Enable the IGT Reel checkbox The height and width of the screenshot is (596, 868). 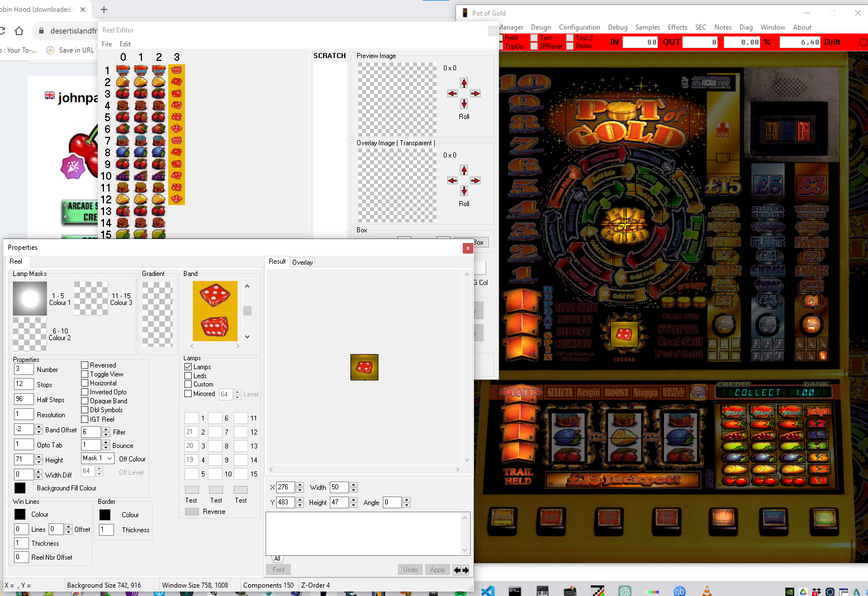[85, 419]
